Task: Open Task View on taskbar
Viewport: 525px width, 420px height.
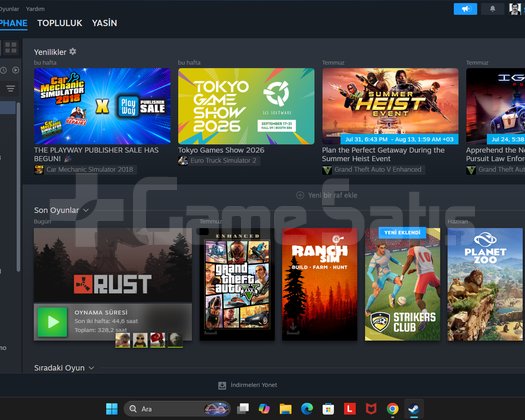Action: tap(243, 409)
